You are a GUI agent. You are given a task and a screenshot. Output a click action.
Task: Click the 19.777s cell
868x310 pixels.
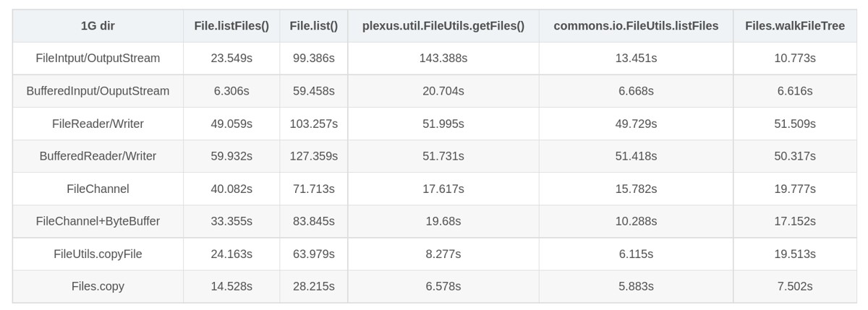[794, 189]
